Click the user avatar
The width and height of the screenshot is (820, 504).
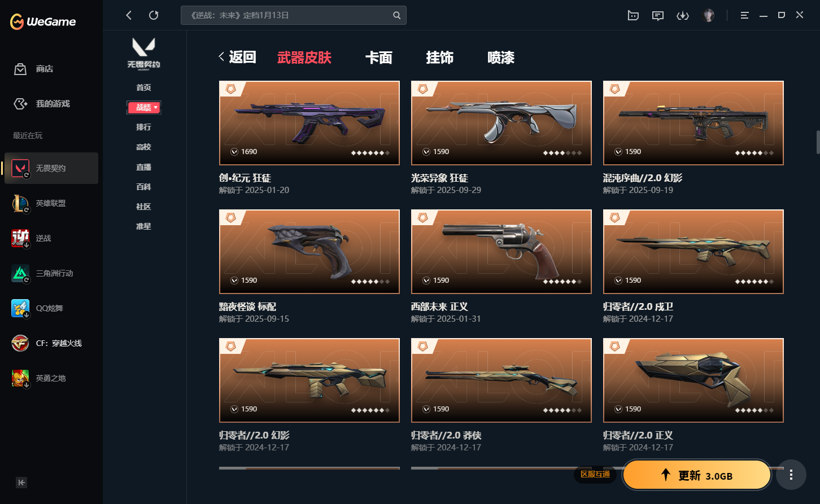click(x=708, y=15)
